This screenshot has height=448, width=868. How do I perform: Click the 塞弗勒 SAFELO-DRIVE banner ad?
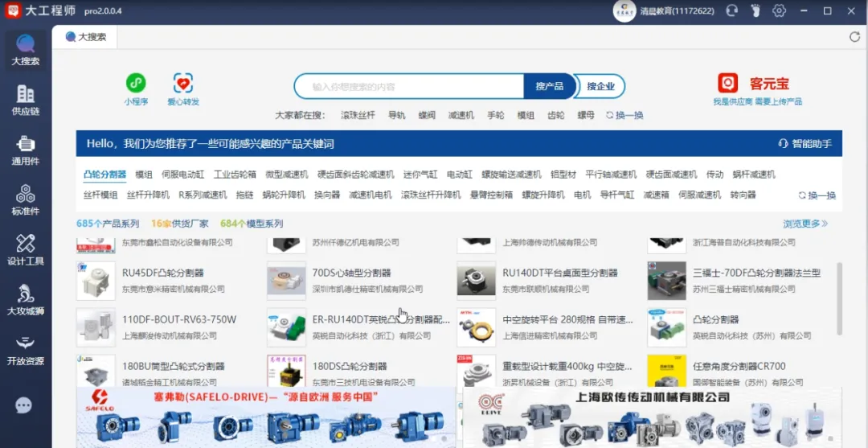click(x=266, y=417)
